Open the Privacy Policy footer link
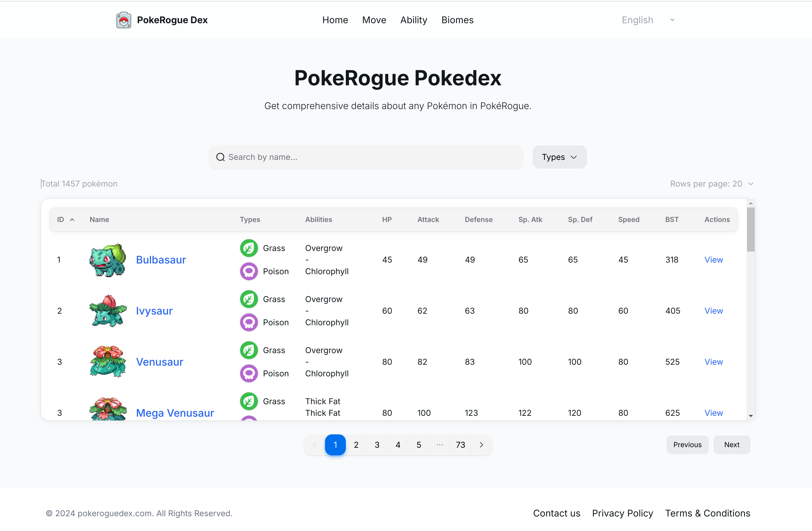 (x=622, y=513)
